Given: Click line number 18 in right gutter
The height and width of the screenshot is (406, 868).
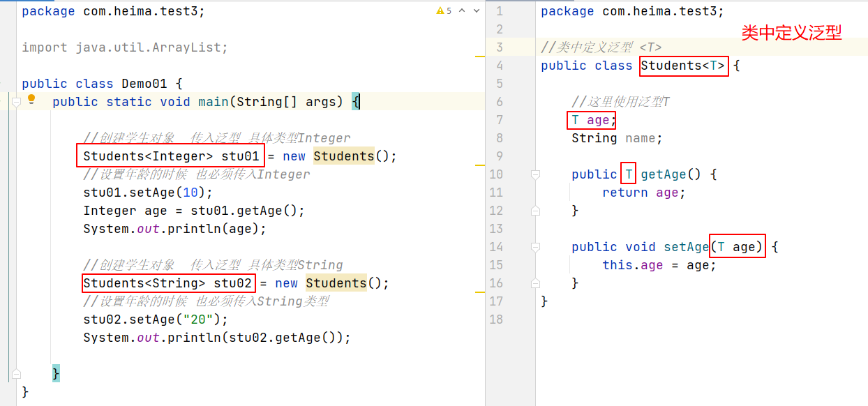Looking at the screenshot, I should pos(496,319).
